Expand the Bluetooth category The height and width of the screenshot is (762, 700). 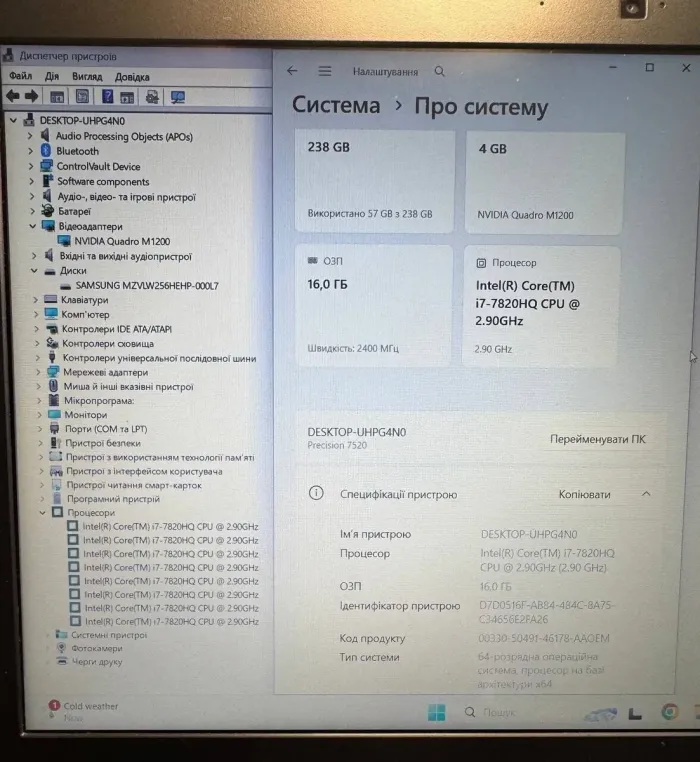(30, 151)
